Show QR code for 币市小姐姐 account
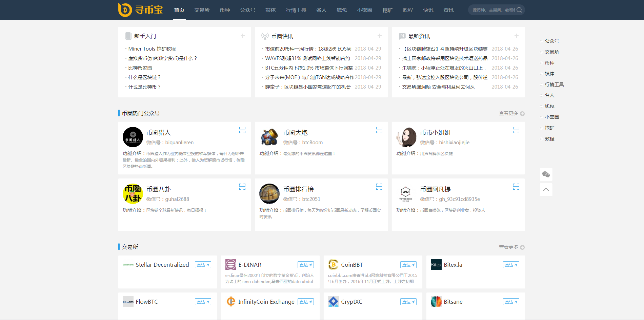Image resolution: width=644 pixels, height=320 pixels. click(516, 130)
